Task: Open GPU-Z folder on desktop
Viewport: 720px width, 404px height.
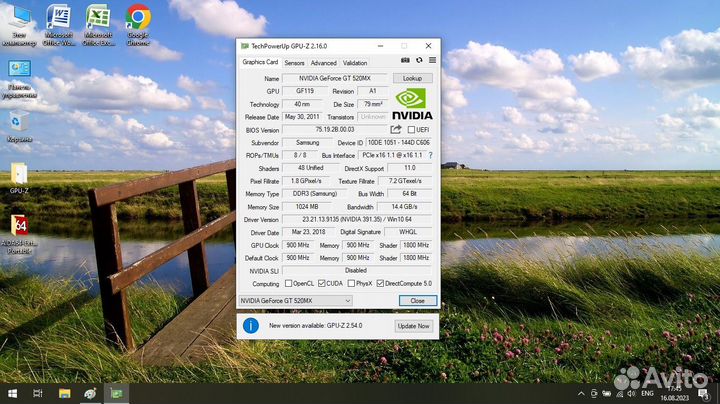Action: pos(19,178)
